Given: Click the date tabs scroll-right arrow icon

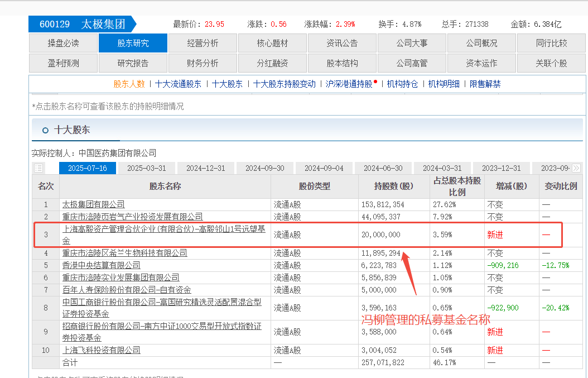Looking at the screenshot, I should (x=576, y=168).
